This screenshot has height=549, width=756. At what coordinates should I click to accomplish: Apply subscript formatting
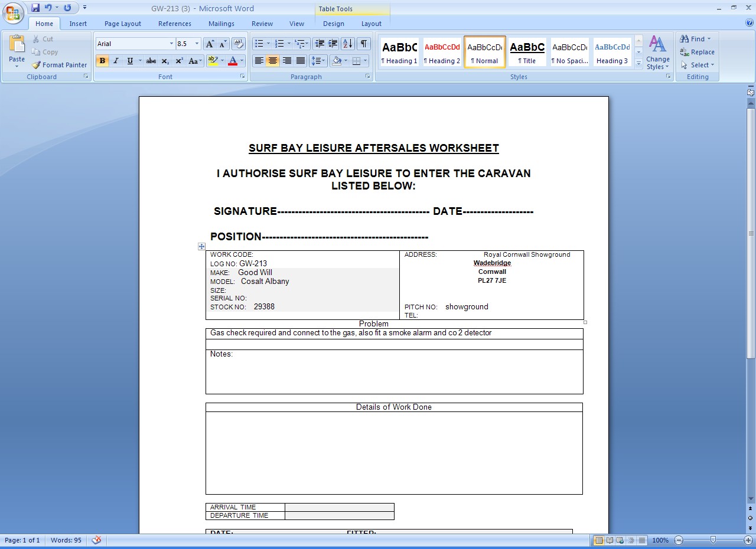(165, 61)
